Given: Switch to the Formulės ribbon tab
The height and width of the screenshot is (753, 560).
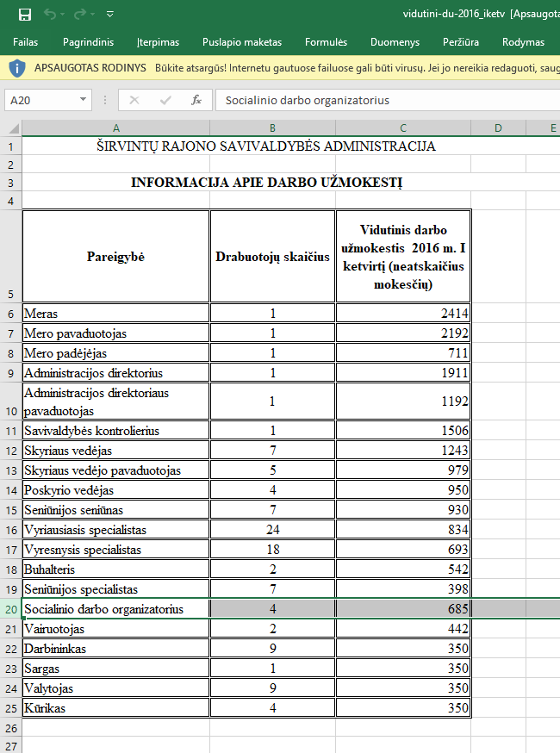Looking at the screenshot, I should 326,41.
